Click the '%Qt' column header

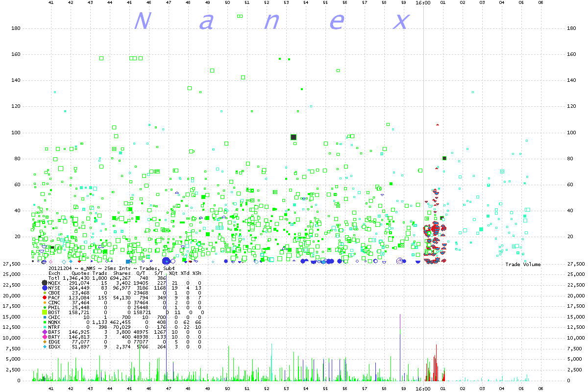point(173,273)
